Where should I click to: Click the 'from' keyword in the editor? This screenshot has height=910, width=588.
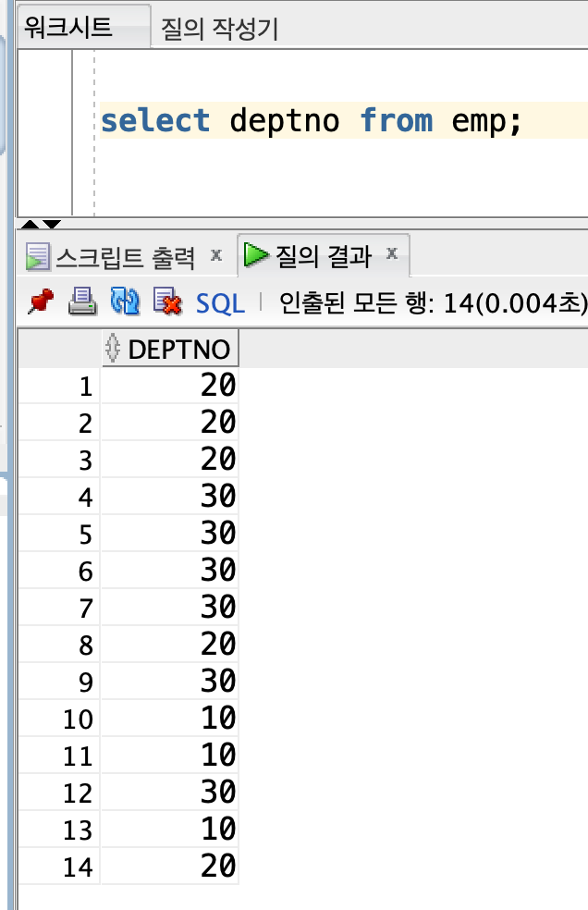point(397,121)
